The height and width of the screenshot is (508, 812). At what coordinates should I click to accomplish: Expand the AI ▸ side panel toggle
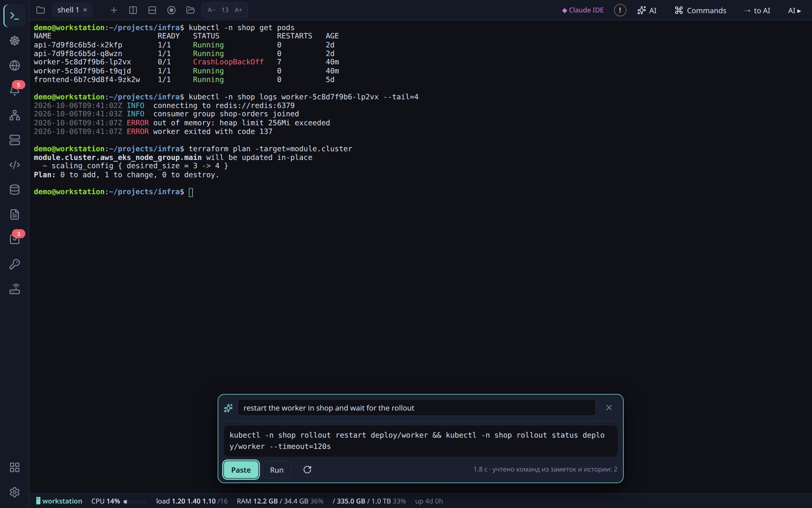tap(794, 10)
